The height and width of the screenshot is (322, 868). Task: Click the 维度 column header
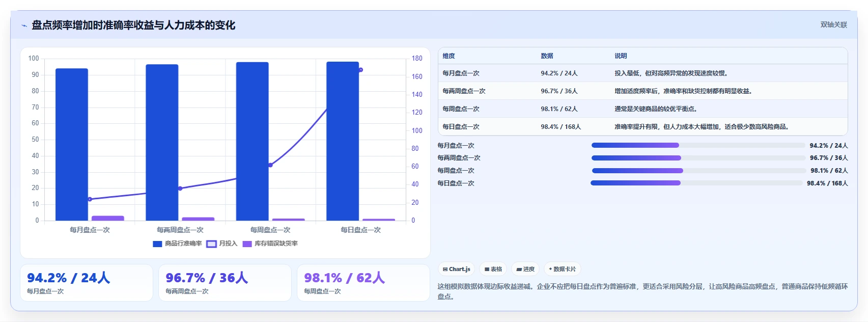pyautogui.click(x=449, y=56)
